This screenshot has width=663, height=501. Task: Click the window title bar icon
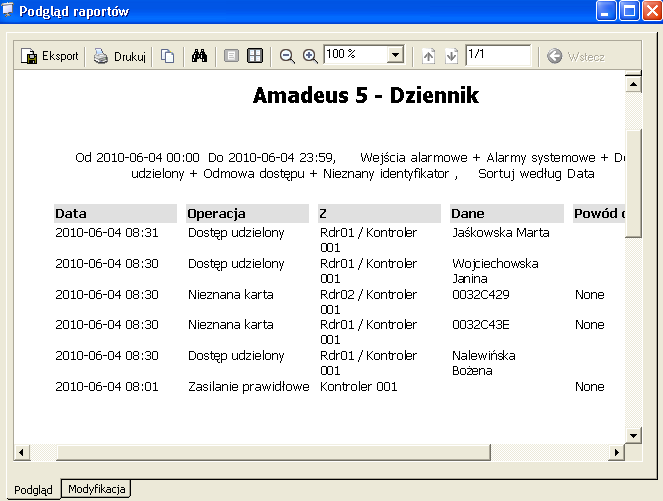[x=8, y=10]
